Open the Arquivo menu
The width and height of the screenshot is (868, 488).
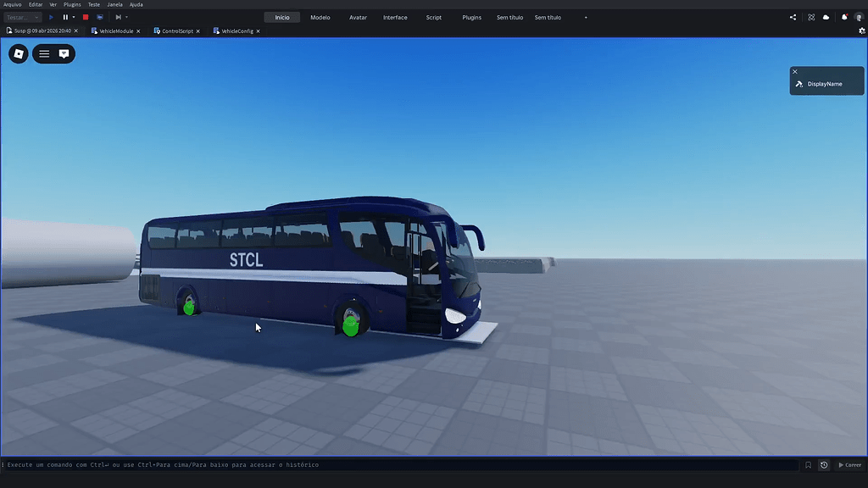[12, 4]
